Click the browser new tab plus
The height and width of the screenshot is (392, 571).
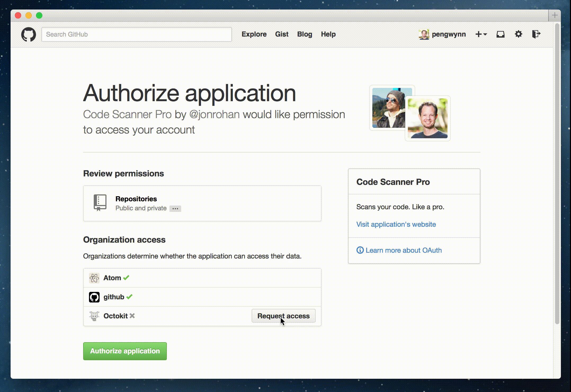[555, 16]
